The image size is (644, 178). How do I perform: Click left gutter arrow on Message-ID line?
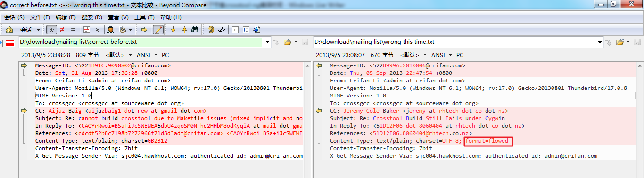point(25,66)
